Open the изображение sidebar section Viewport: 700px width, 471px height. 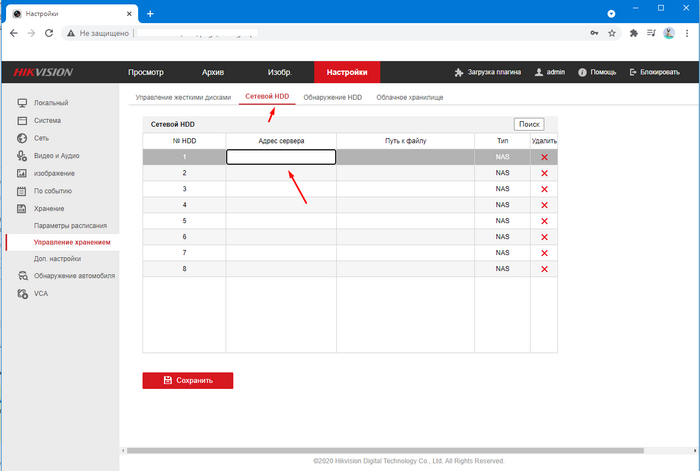pos(46,173)
